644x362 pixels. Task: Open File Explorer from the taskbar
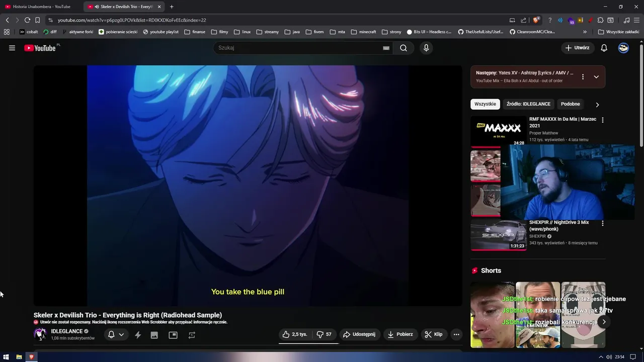point(19,357)
